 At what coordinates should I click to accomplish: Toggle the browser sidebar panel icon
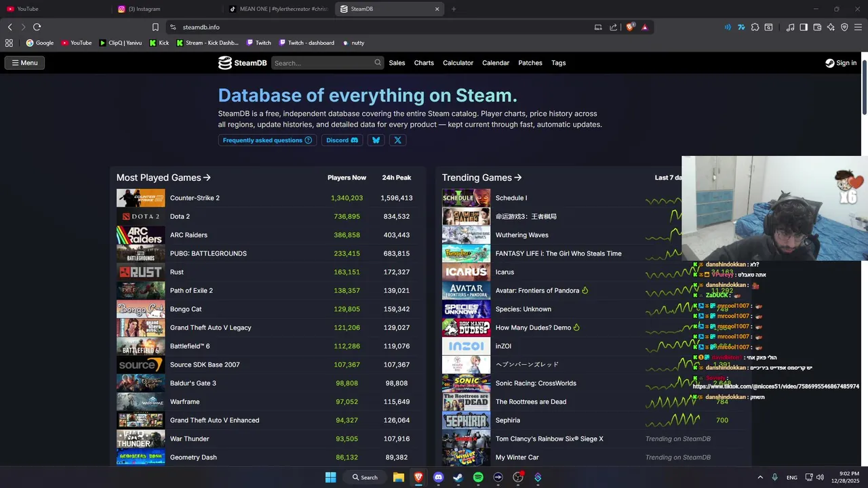coord(804,27)
